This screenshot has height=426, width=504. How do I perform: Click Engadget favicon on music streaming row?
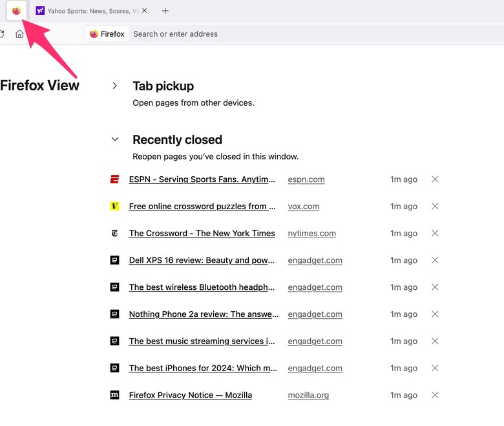(115, 341)
